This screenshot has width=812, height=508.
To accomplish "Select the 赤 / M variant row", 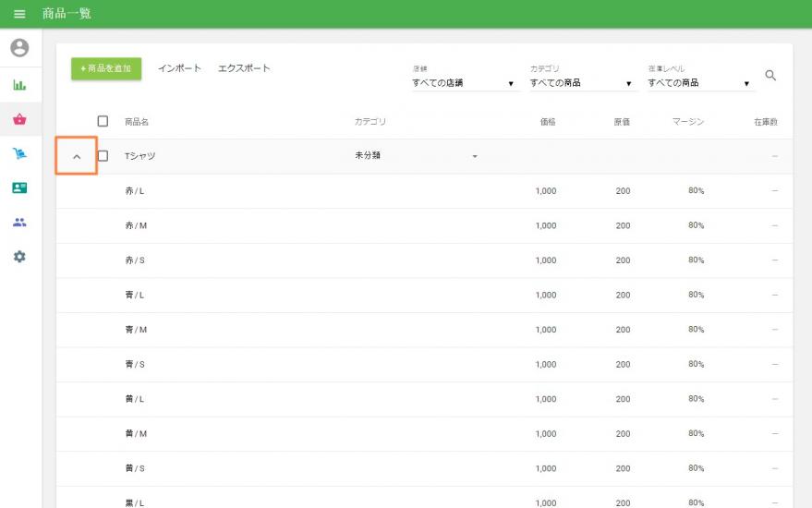I will point(425,225).
